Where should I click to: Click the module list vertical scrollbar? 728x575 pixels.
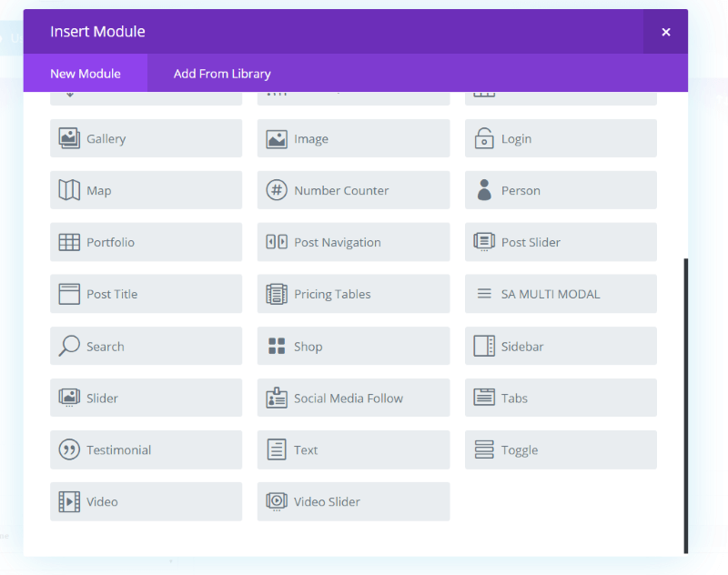685,405
